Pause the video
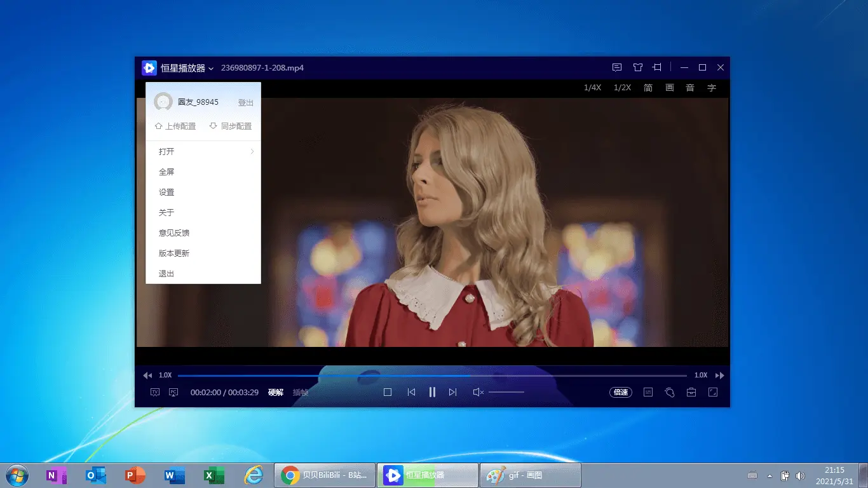 [432, 392]
